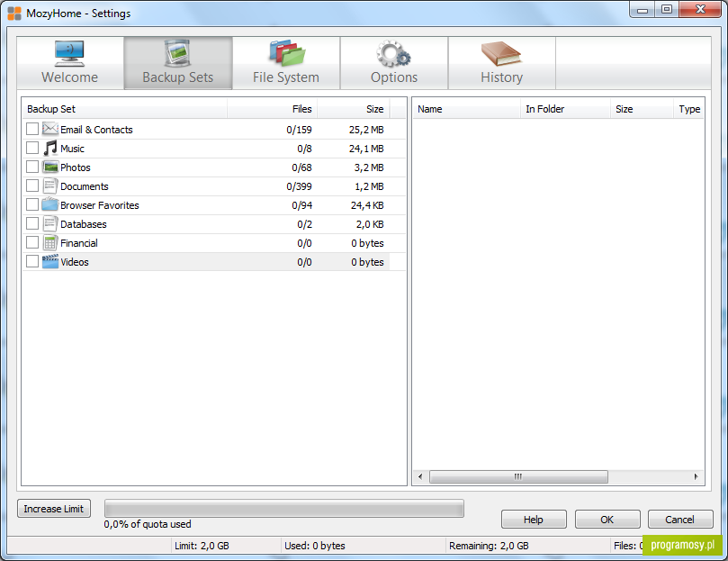Dismiss the dialog with Cancel
Screen dimensions: 728x561
pos(680,520)
